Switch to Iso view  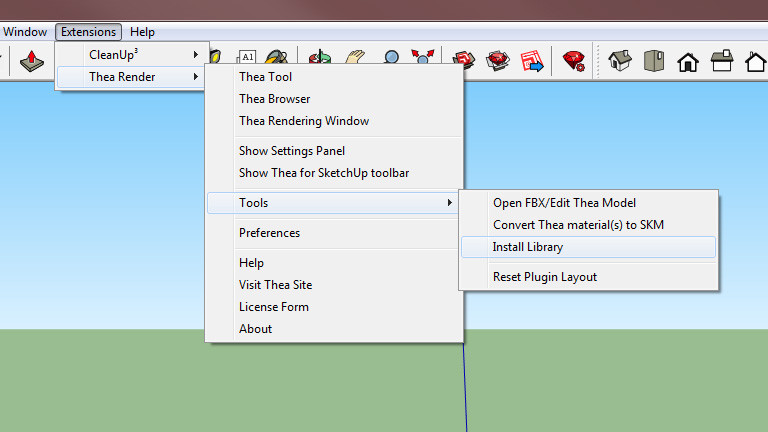tap(620, 61)
